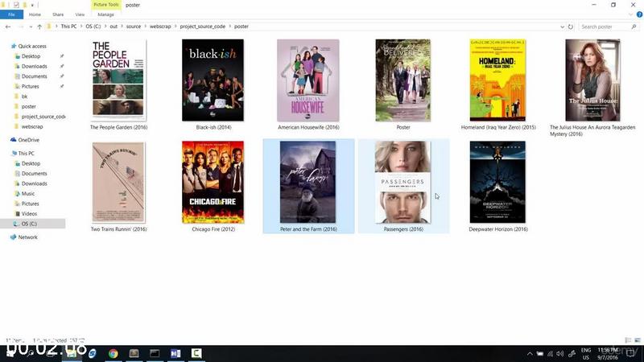644x362 pixels.
Task: Click project_source_code in the address breadcrumb
Action: click(x=203, y=27)
